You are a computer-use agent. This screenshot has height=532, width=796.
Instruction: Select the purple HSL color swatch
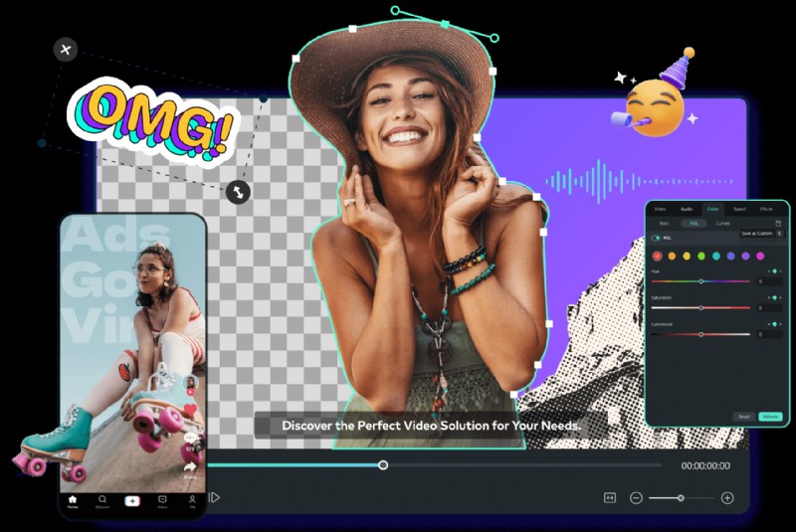(x=745, y=257)
